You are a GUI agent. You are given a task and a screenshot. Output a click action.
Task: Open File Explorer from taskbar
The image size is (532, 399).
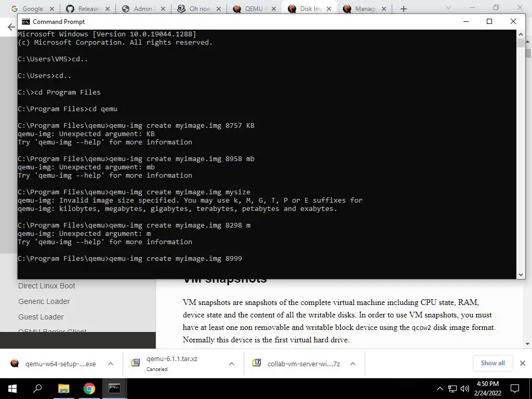tap(63, 389)
